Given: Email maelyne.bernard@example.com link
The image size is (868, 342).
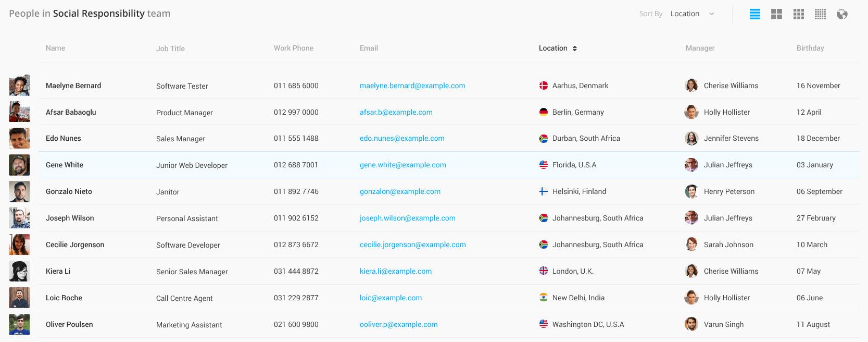Looking at the screenshot, I should pyautogui.click(x=412, y=85).
